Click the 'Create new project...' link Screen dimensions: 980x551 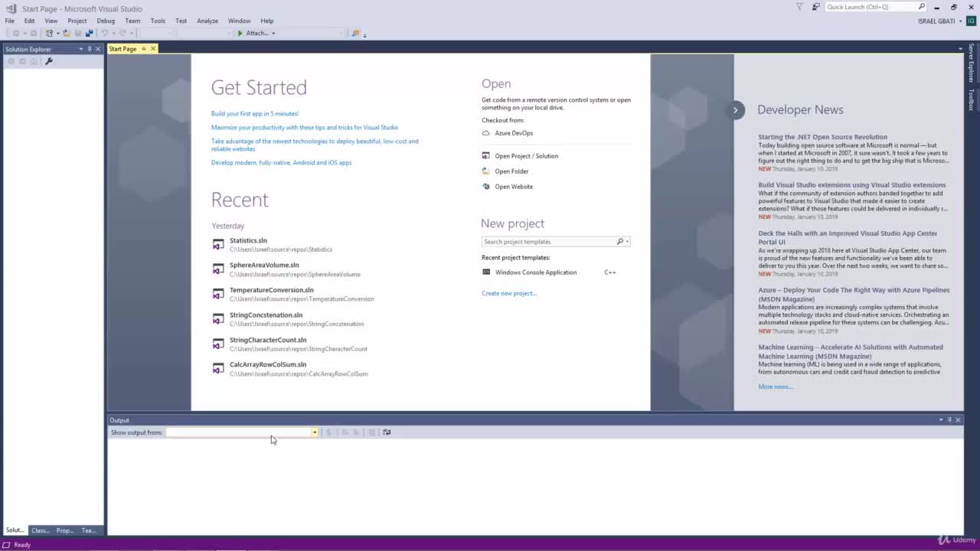pyautogui.click(x=509, y=293)
